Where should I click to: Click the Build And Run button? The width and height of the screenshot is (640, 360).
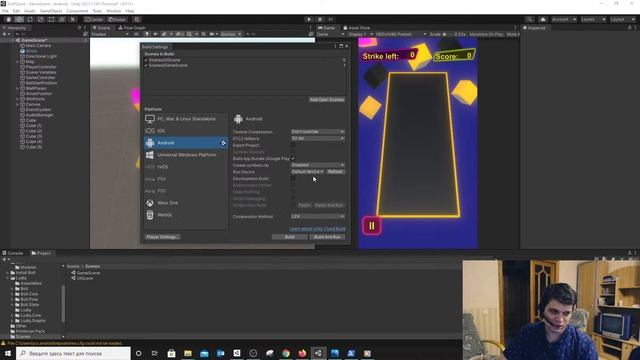327,237
